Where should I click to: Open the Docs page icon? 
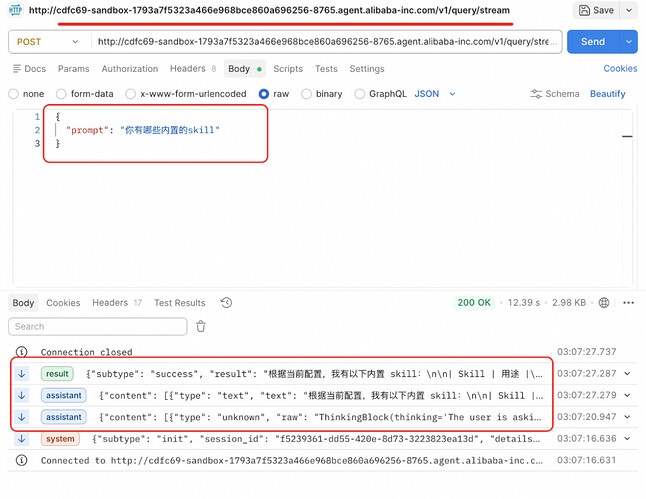click(17, 68)
